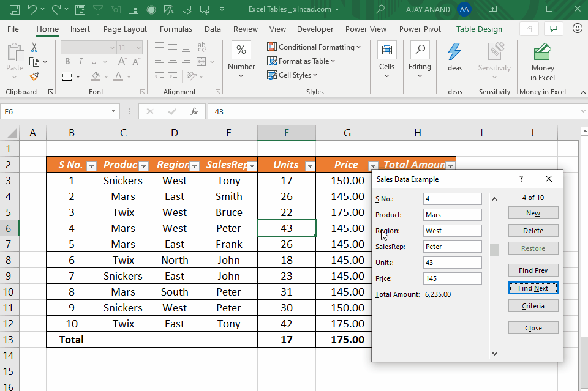Click form scrollbar down arrow
This screenshot has height=391, width=588.
[x=495, y=353]
